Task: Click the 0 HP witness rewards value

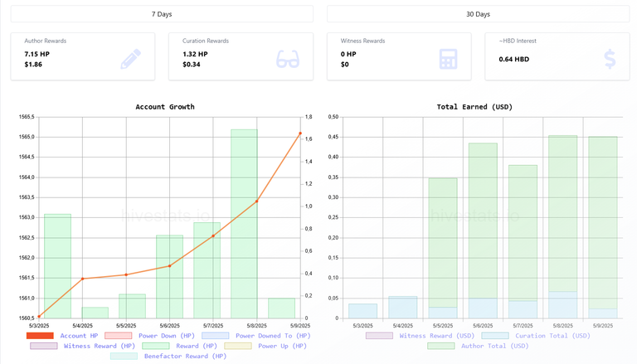Action: [x=348, y=54]
